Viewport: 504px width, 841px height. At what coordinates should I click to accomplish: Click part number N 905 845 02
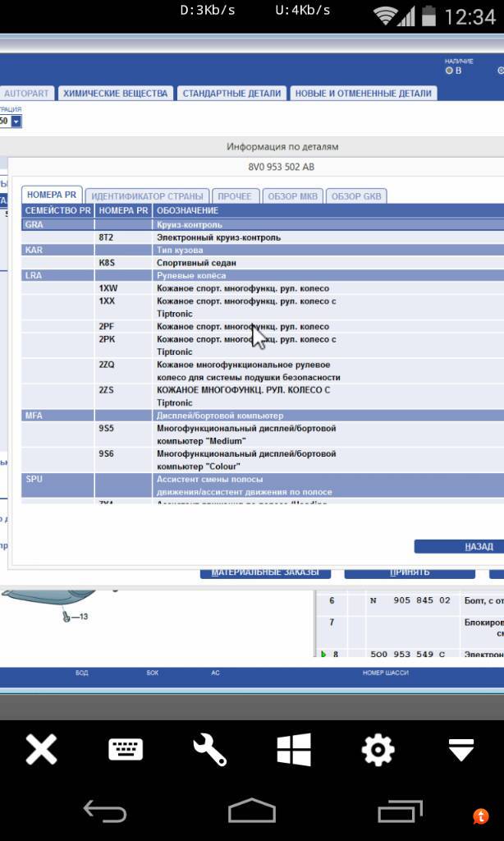tap(410, 600)
